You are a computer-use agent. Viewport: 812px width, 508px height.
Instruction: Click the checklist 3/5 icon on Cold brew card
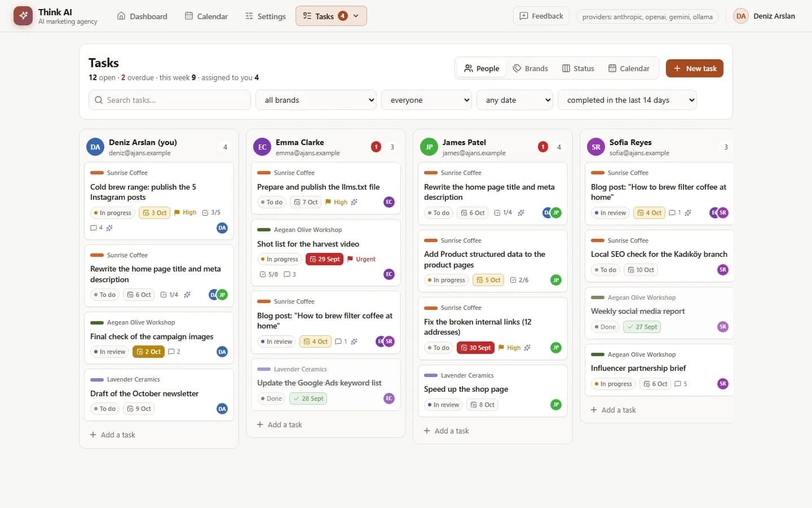(x=205, y=213)
